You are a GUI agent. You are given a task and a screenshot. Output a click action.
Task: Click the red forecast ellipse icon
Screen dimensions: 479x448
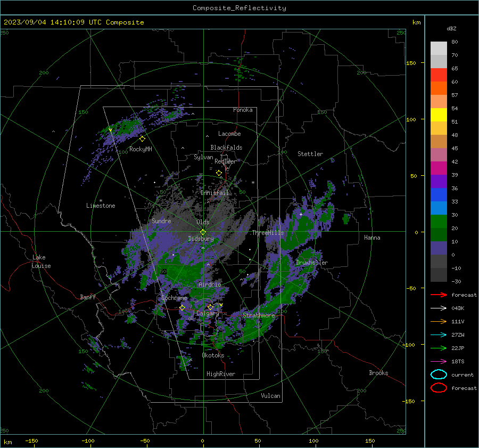(x=439, y=388)
